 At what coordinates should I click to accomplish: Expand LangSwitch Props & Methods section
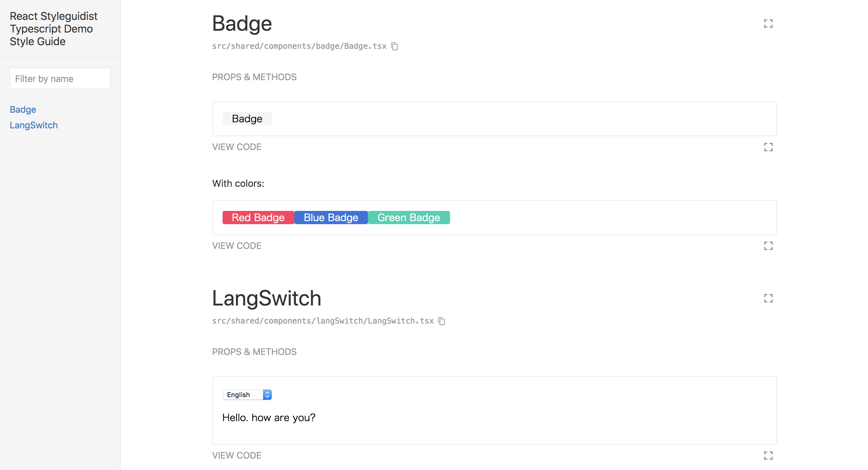click(x=254, y=352)
